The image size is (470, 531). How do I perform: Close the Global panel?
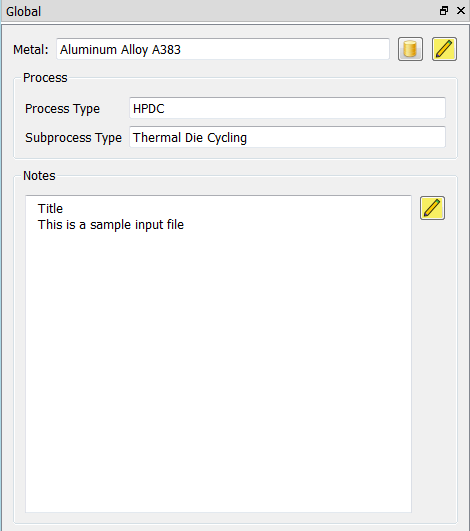(461, 11)
